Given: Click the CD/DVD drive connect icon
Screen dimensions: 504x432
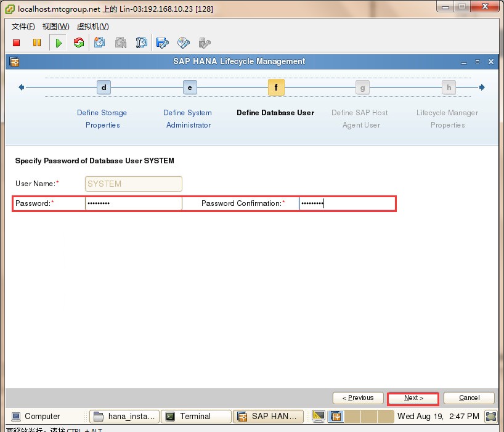Looking at the screenshot, I should (x=184, y=43).
